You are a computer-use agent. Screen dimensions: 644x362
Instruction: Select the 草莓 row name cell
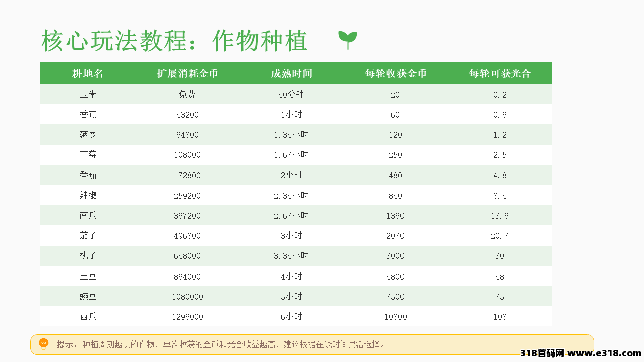coord(88,155)
